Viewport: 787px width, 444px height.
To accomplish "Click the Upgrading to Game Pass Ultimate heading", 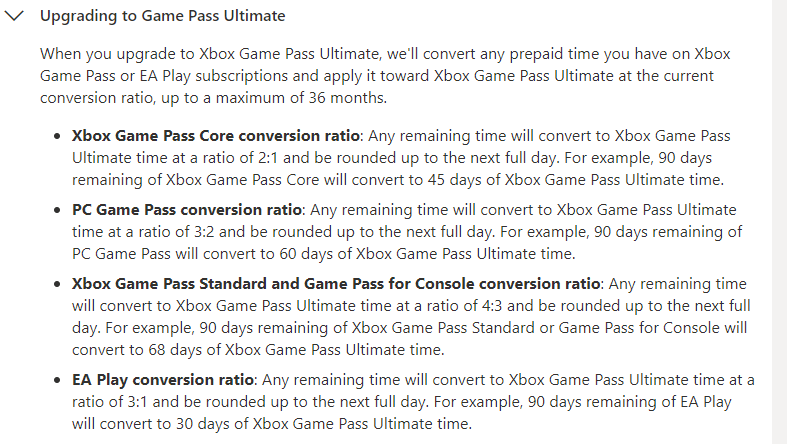I will pyautogui.click(x=163, y=16).
